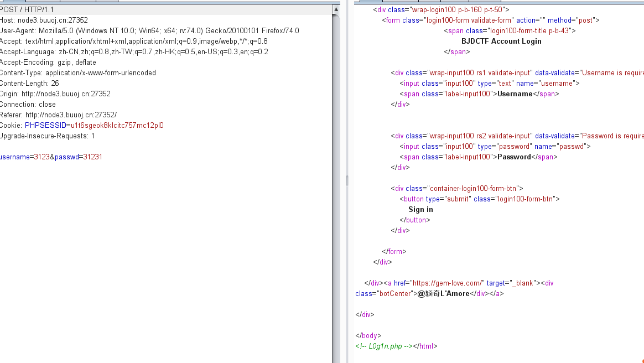644x363 pixels.
Task: Click the request pane vertical scrollbar track
Action: click(336, 189)
